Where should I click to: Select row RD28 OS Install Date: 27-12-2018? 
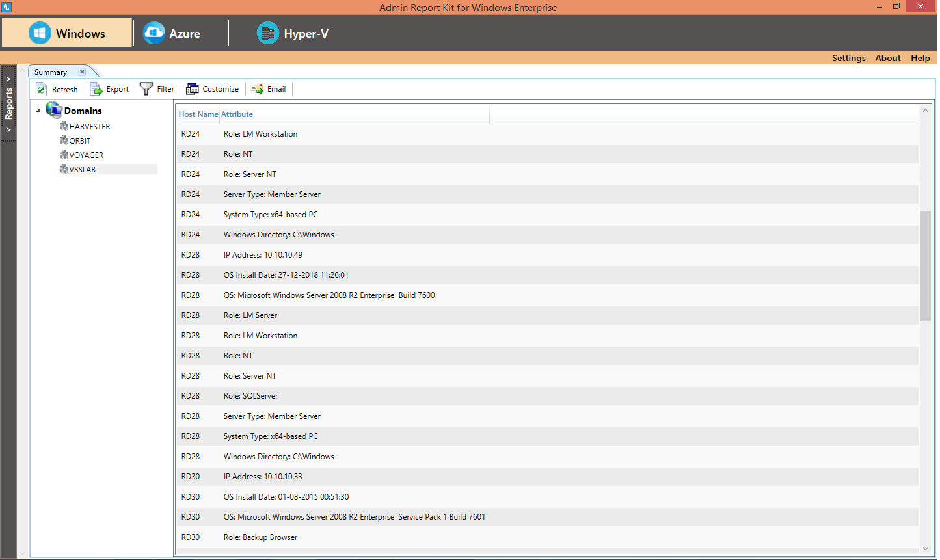coord(548,275)
